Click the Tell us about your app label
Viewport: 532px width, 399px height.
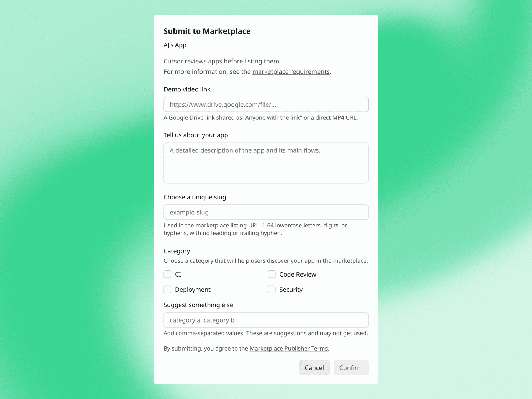click(196, 135)
